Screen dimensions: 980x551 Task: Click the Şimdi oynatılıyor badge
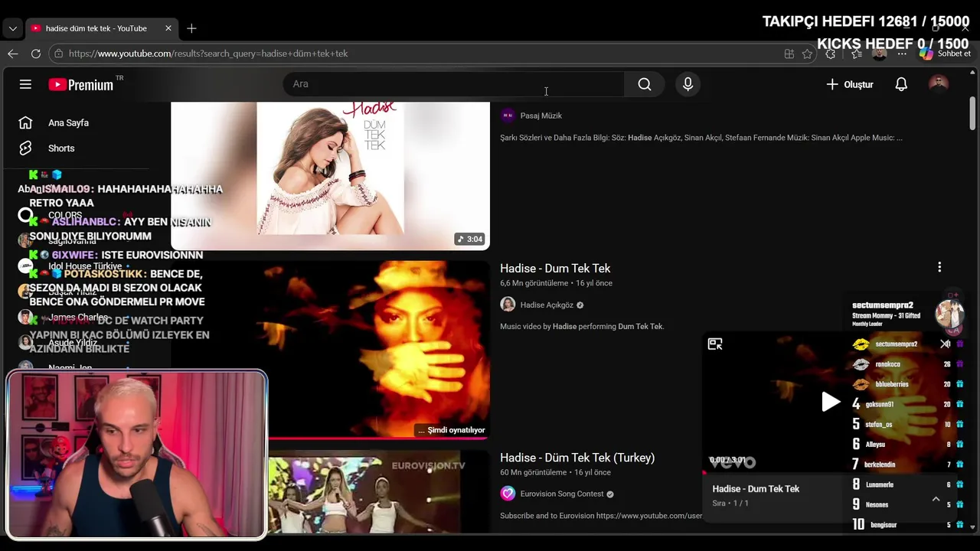click(451, 430)
